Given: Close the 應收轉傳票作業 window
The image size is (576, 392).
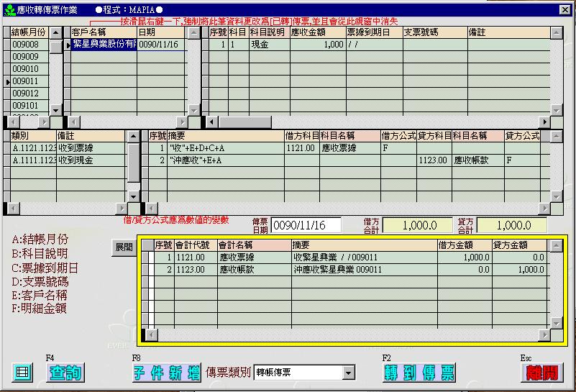Looking at the screenshot, I should pyautogui.click(x=567, y=8).
